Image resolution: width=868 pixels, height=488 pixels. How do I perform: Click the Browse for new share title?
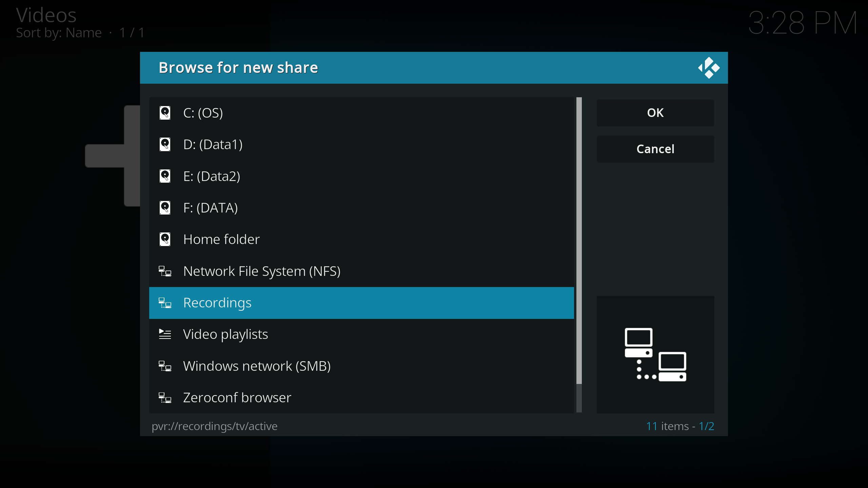238,68
